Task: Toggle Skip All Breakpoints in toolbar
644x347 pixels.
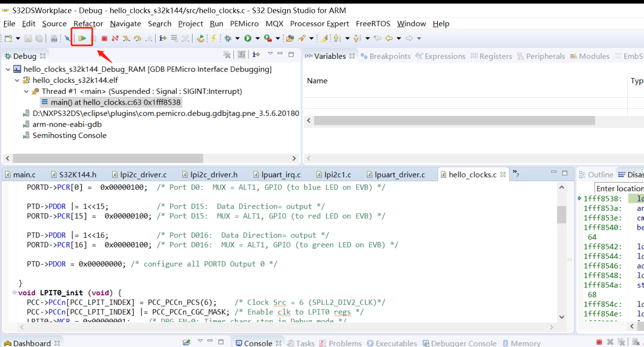Action: [x=67, y=38]
